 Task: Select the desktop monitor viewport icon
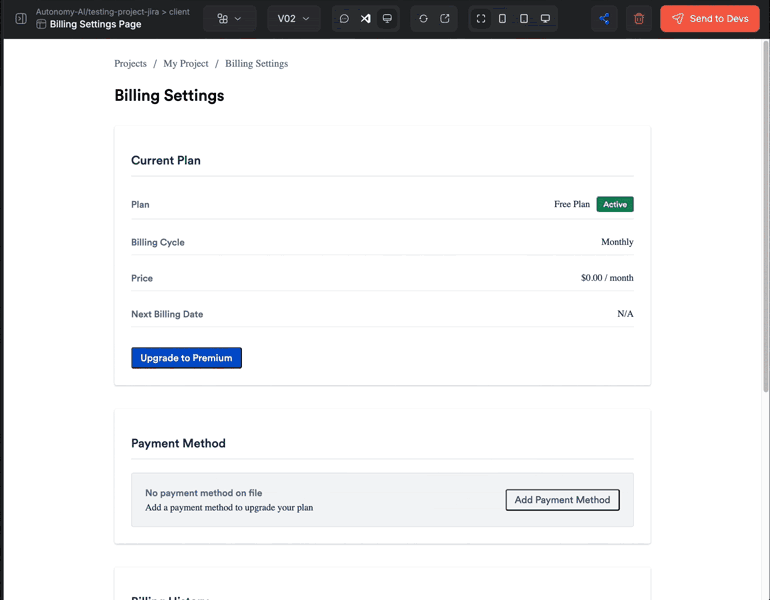[x=545, y=19]
